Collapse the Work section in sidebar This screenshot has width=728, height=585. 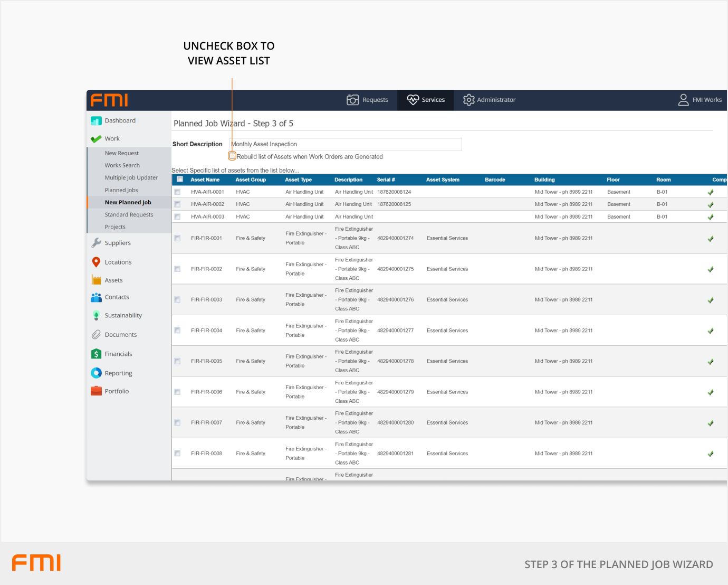112,139
